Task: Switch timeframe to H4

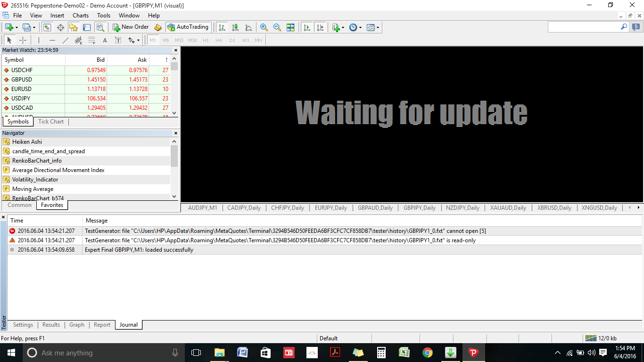Action: (219, 40)
